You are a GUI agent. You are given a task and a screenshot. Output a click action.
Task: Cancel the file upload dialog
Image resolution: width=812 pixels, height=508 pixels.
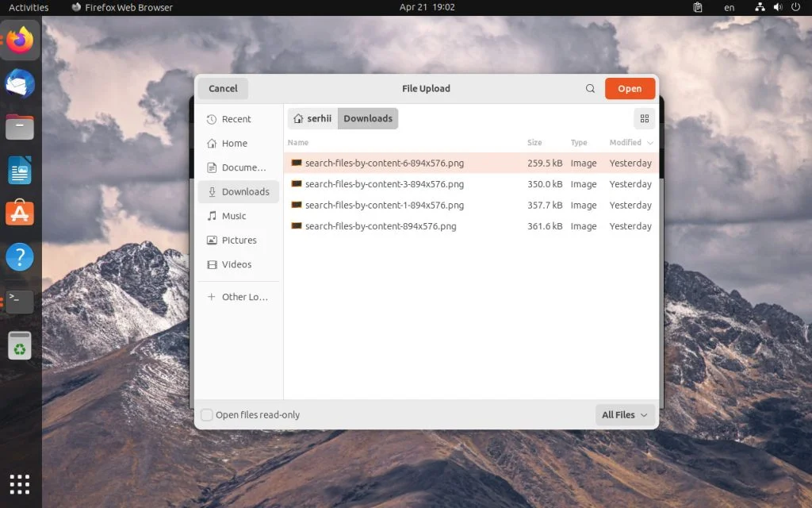tap(223, 88)
